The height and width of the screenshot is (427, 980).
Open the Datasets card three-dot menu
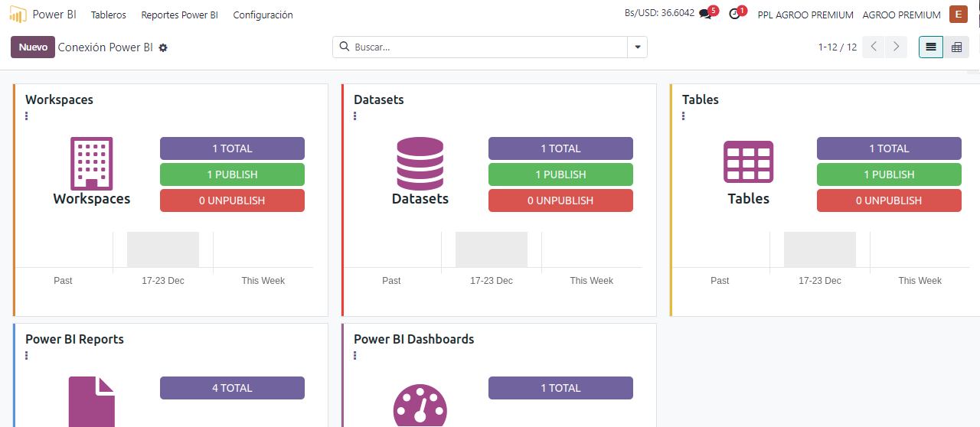355,116
